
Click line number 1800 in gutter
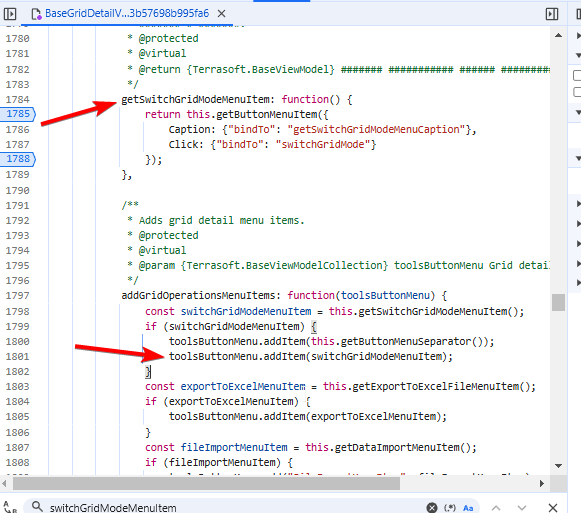(17, 341)
